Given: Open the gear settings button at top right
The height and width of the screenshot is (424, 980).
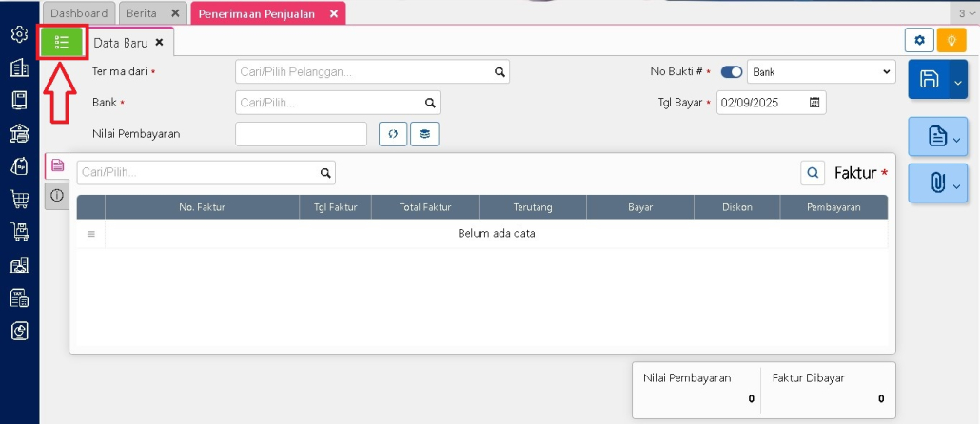Looking at the screenshot, I should point(918,41).
